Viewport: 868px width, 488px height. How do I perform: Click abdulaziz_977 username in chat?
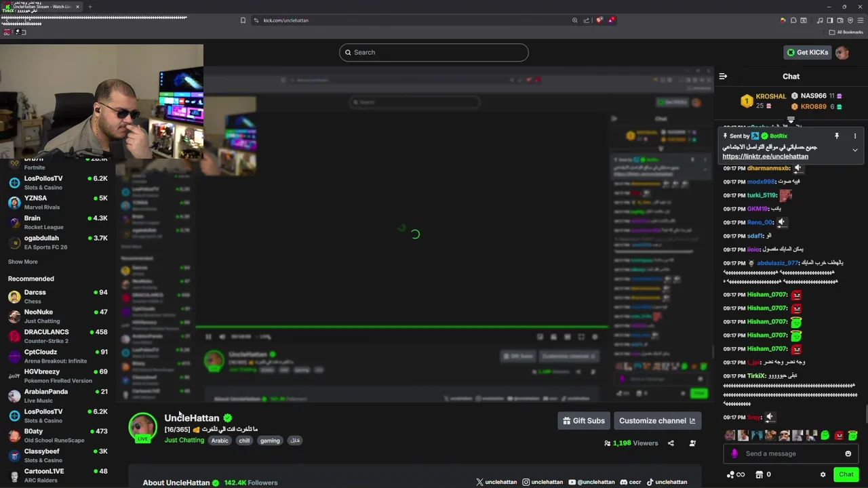click(778, 263)
